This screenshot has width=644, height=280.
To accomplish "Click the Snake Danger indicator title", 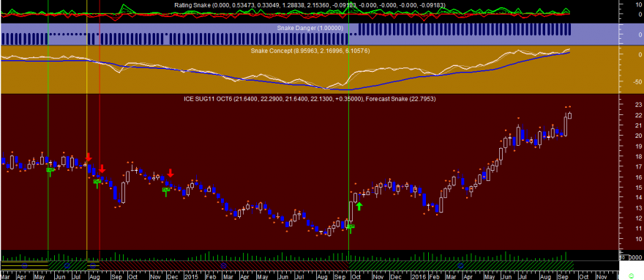I will (310, 28).
